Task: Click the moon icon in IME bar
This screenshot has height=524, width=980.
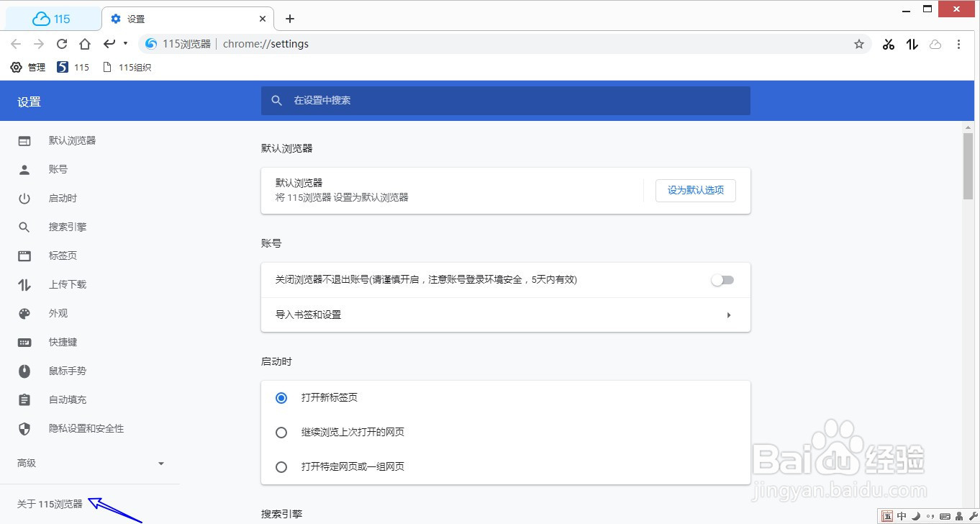Action: (x=916, y=516)
